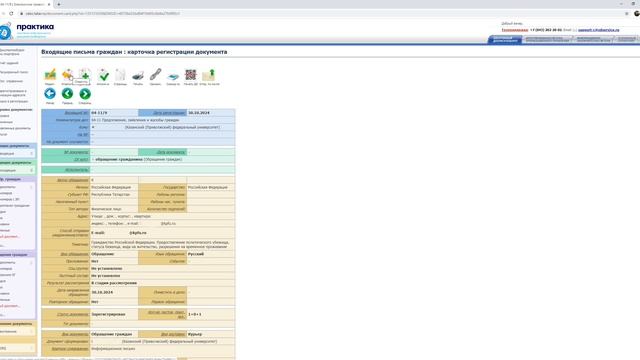Click the blue back arrow icon
This screenshot has width=640, height=360.
[50, 94]
